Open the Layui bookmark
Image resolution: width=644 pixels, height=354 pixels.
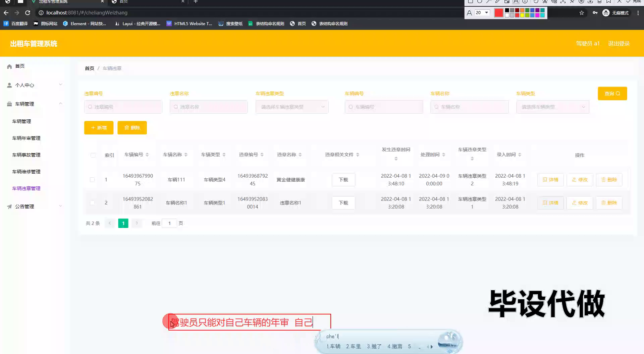coord(138,23)
